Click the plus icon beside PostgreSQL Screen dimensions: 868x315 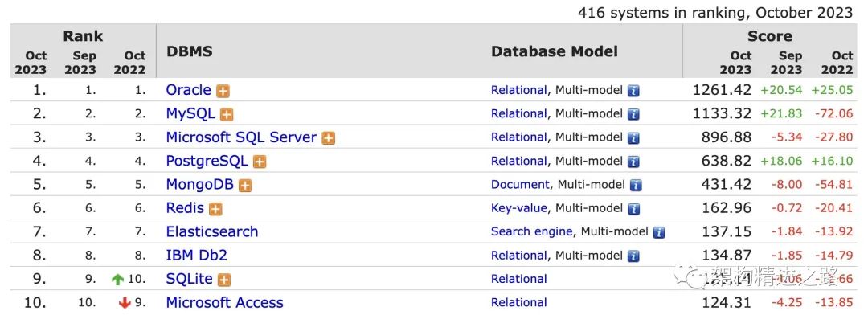(x=259, y=162)
